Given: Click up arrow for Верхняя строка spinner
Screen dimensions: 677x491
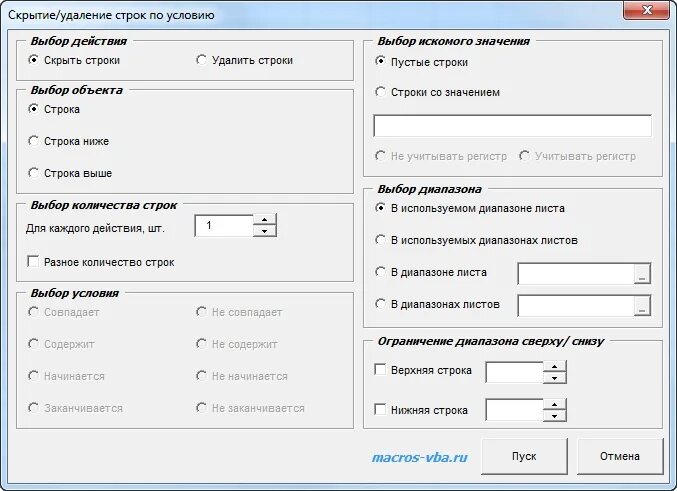Looking at the screenshot, I should (554, 367).
